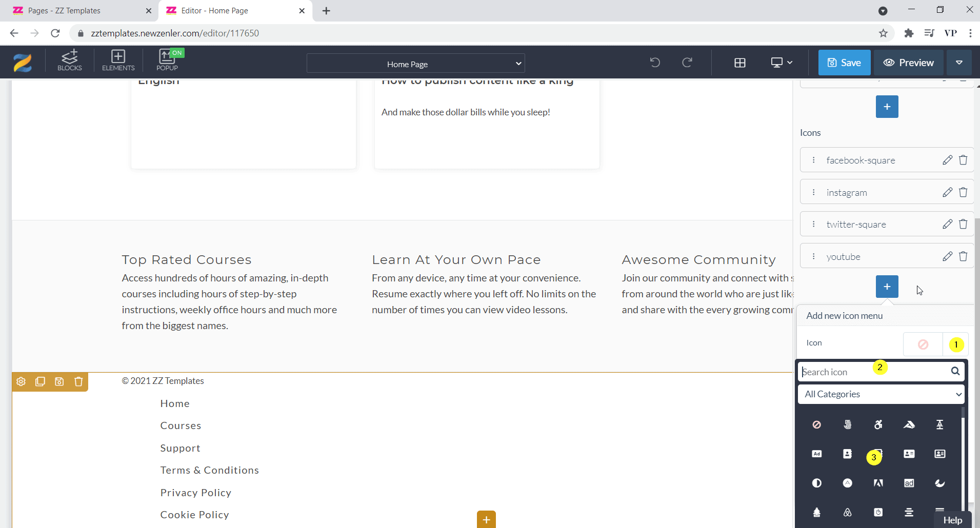Image resolution: width=980 pixels, height=528 pixels.
Task: Open footer block settings gear
Action: 21,381
